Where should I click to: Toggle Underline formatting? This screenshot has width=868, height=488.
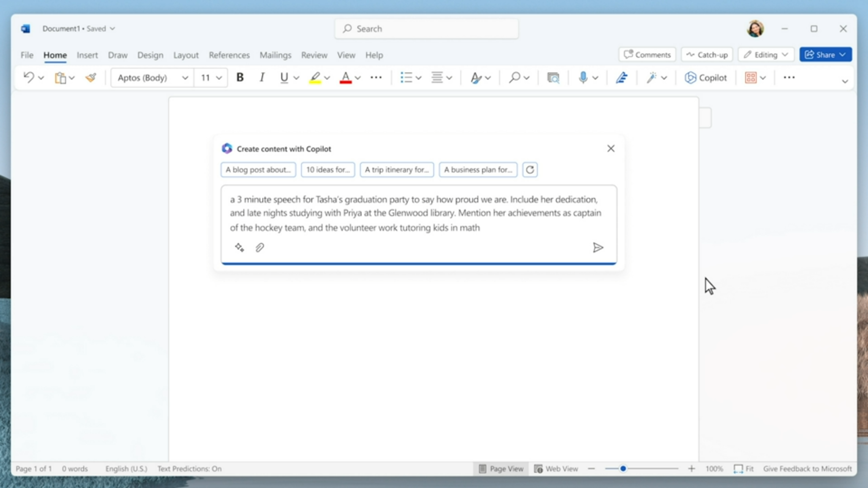[x=284, y=78]
